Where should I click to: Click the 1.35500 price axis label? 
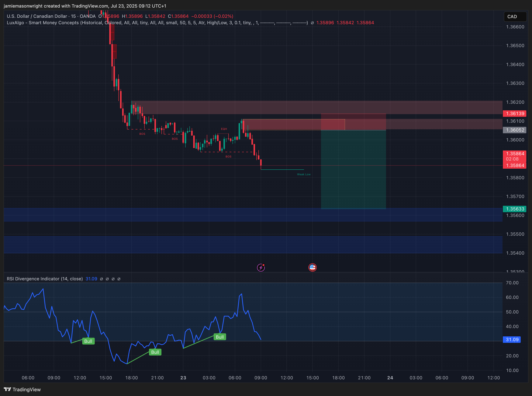pos(515,234)
